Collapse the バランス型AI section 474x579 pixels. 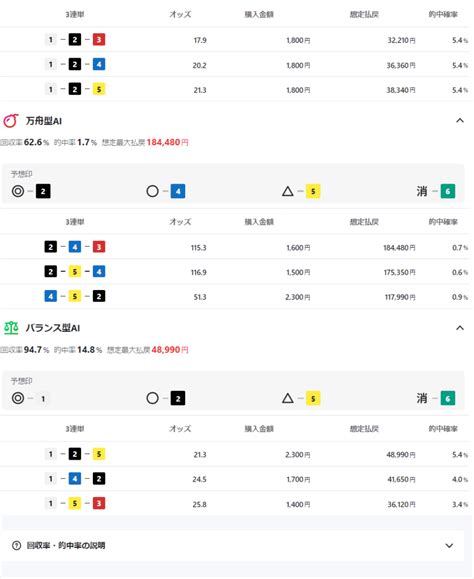pyautogui.click(x=460, y=328)
